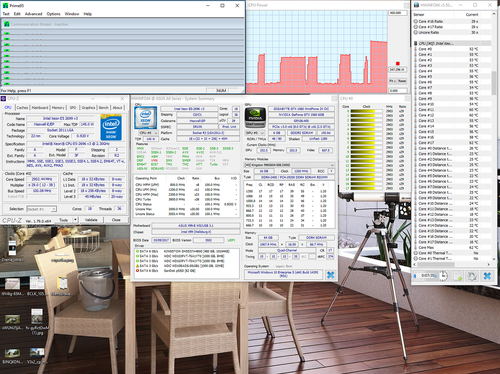
Task: Open the GPU #0 selector in System Summary
Action: tap(255, 133)
